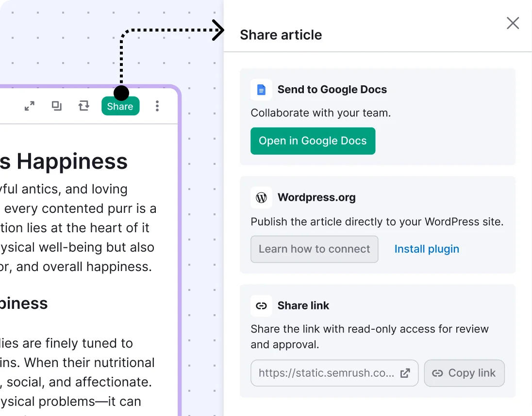
Task: Click the Publish the article directly description
Action: 377,222
